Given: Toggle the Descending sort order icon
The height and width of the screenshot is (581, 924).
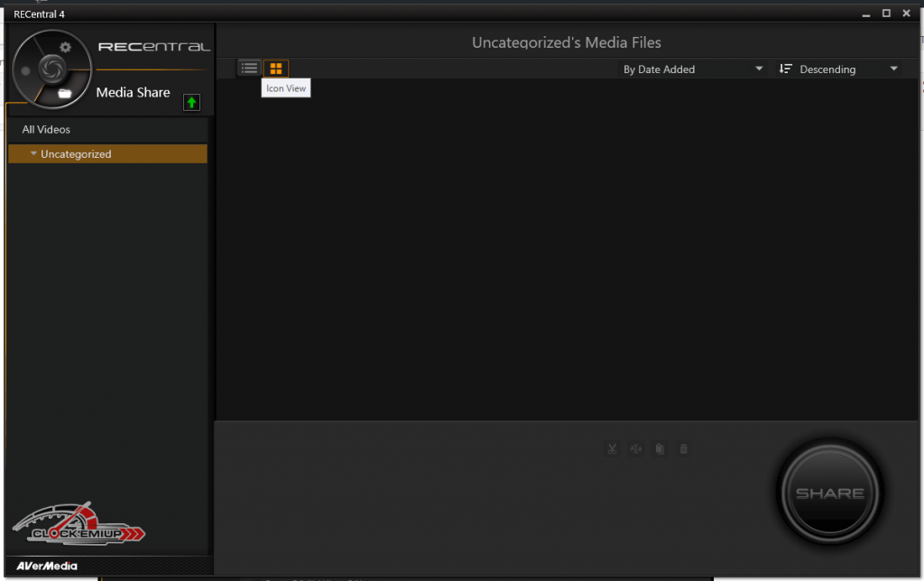Looking at the screenshot, I should 785,69.
